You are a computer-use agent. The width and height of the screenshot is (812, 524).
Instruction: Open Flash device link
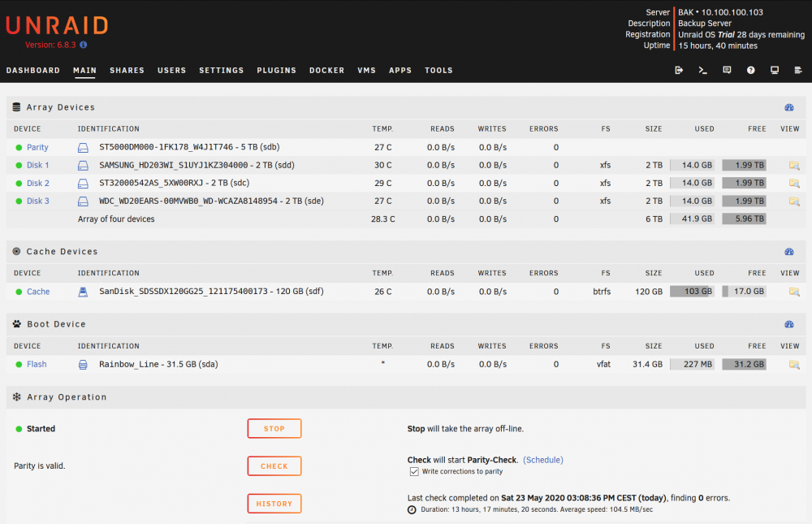(37, 364)
